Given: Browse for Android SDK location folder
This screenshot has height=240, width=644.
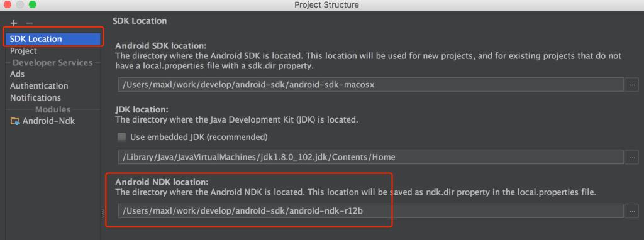Looking at the screenshot, I should (632, 85).
